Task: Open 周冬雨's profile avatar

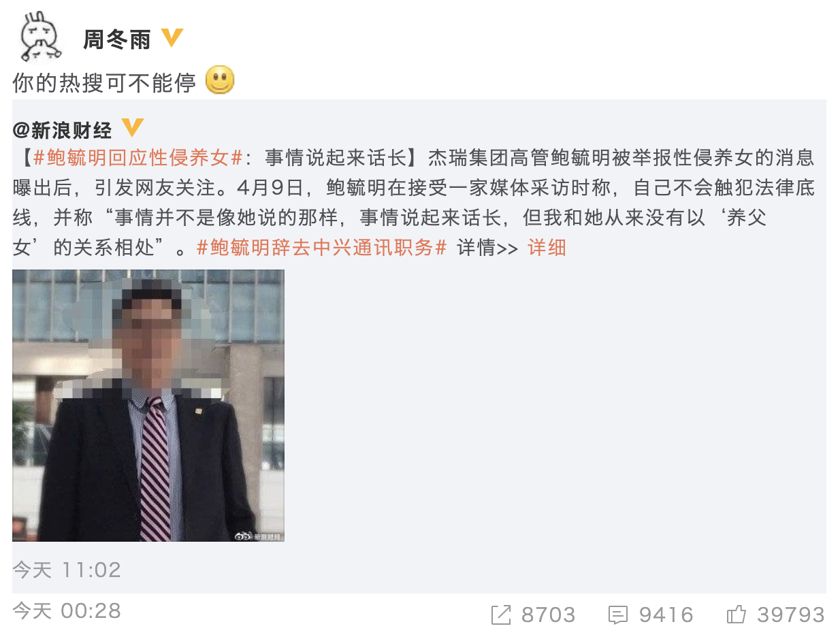Action: click(41, 38)
